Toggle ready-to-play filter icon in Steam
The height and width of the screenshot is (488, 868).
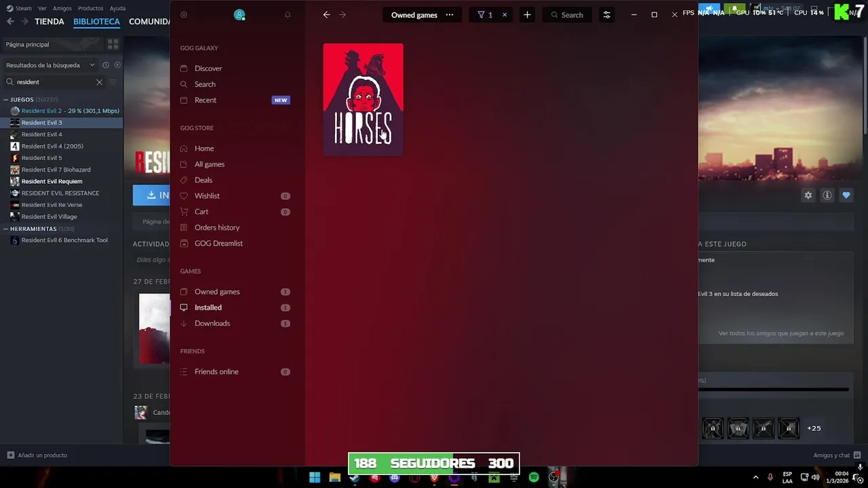(117, 65)
